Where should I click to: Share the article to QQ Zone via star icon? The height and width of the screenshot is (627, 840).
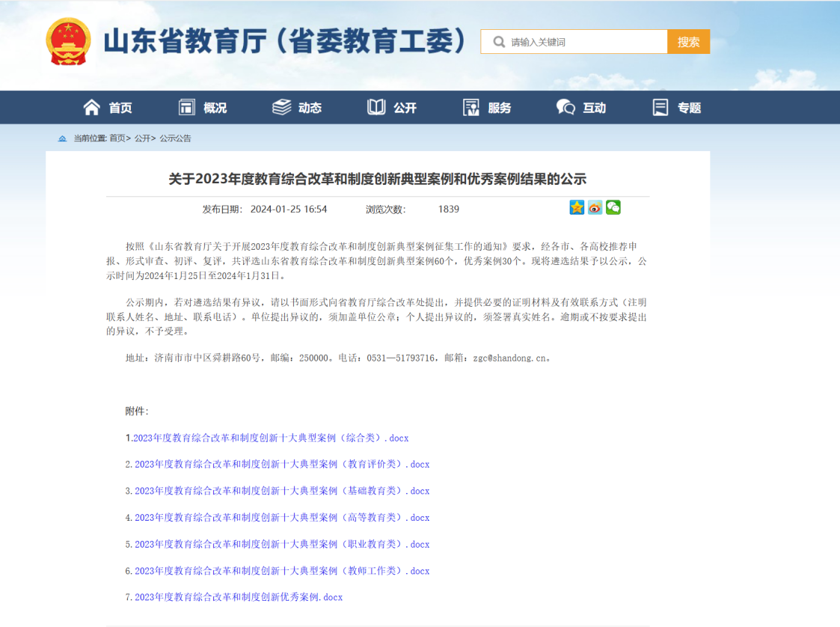click(577, 207)
